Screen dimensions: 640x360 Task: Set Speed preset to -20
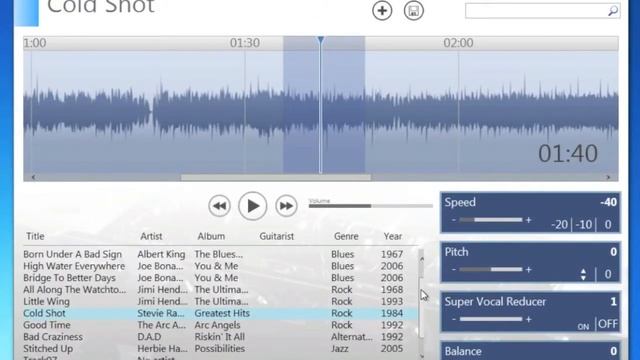[560, 224]
